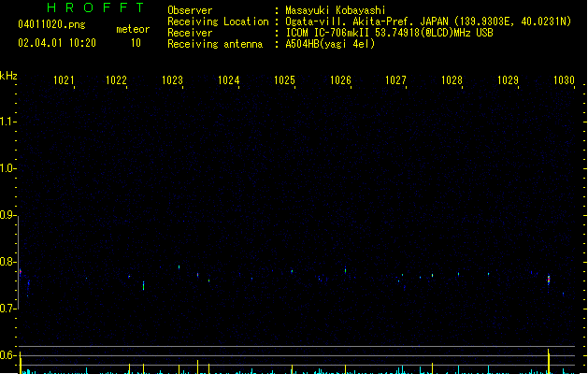Click the tallest yellow intensity spike before 1030

(x=548, y=361)
